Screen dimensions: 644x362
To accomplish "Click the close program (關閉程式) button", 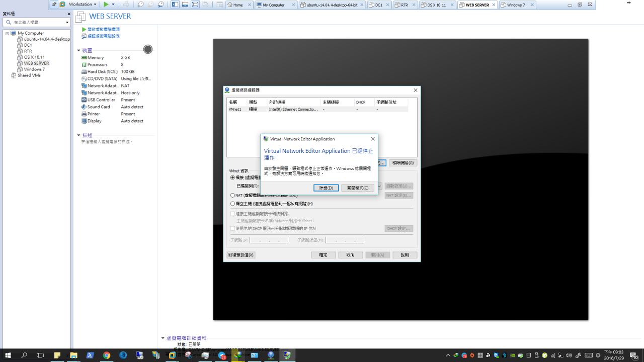I will [x=358, y=188].
